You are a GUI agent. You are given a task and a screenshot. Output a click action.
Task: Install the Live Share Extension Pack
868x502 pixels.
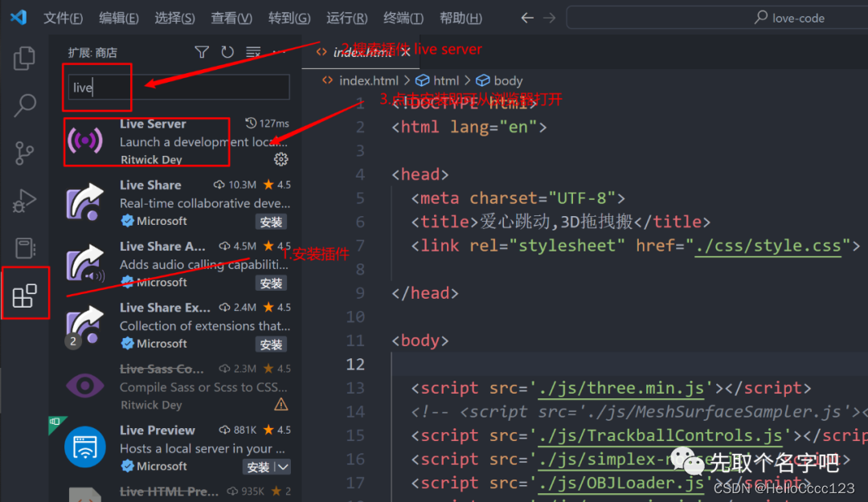(271, 345)
